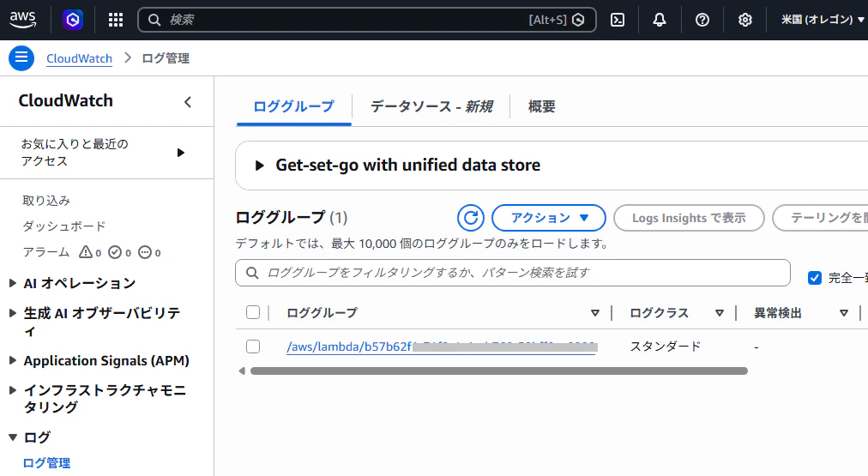Open the /aws/lambda/b57b62f log group link
Viewport: 868px width, 476px height.
pyautogui.click(x=441, y=347)
